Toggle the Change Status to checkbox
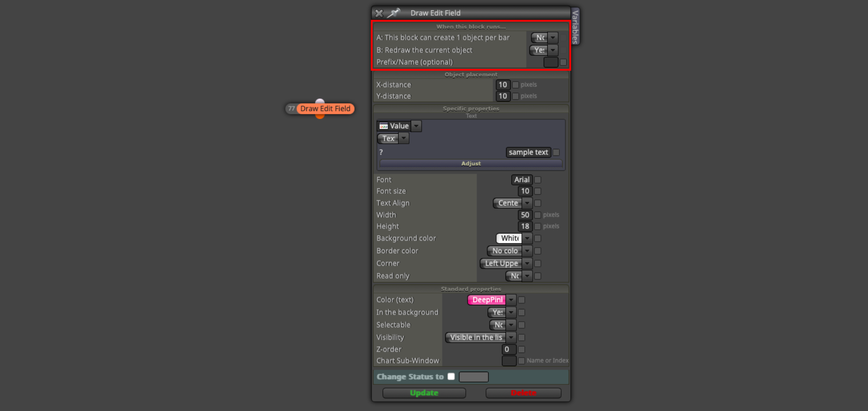 tap(451, 376)
